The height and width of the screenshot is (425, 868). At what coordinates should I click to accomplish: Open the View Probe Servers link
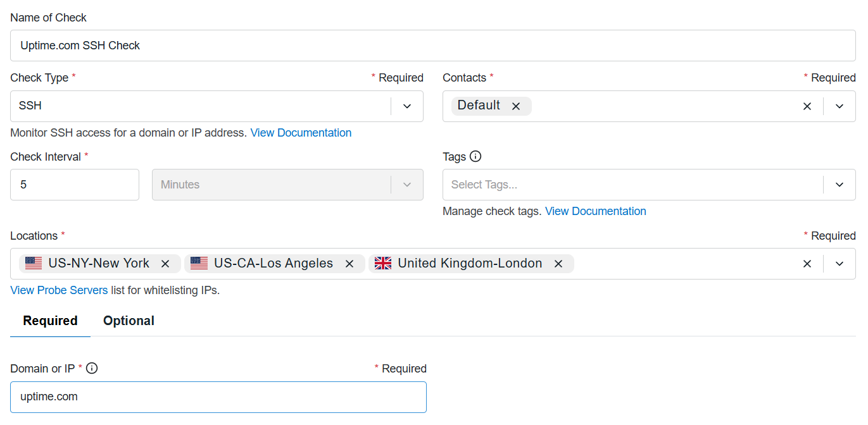[x=59, y=291]
